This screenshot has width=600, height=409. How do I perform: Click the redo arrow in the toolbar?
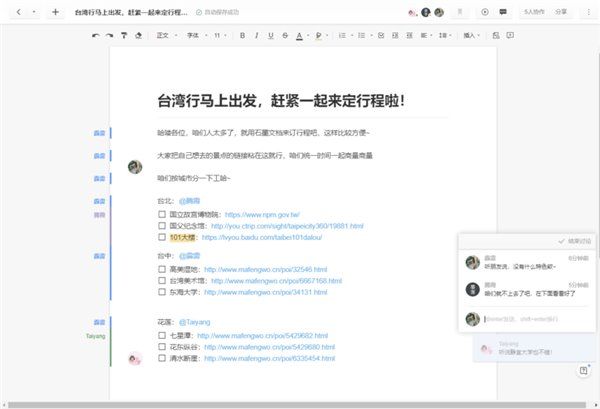tap(110, 35)
